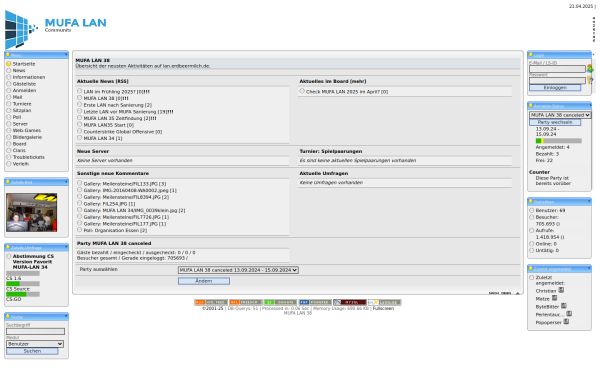
Task: Click the lost password key icon
Action: click(590, 80)
